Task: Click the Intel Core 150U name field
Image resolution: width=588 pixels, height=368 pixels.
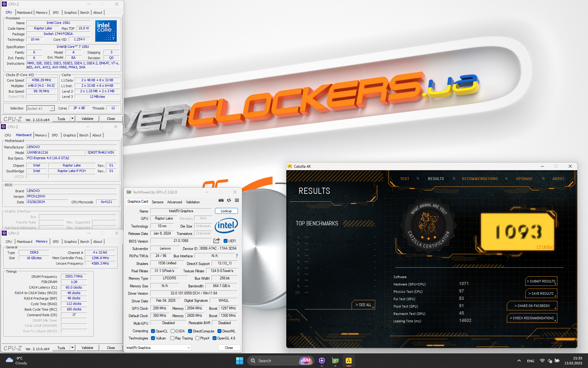Action: click(x=58, y=23)
